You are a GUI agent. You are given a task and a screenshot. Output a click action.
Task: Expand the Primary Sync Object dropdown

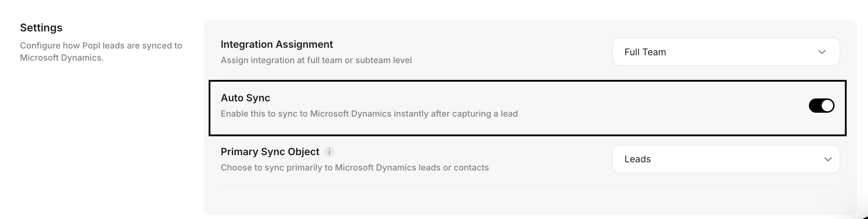point(726,159)
